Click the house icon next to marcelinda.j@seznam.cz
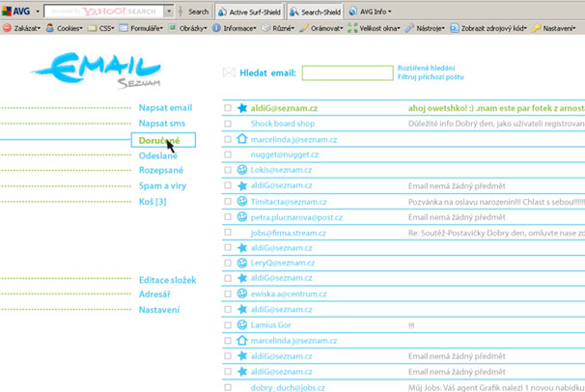The image size is (585, 392). pos(242,139)
